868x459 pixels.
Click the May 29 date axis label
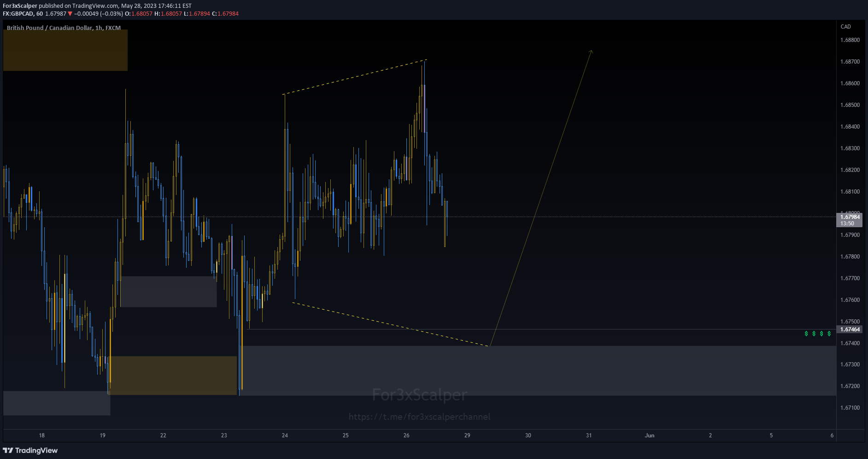coord(466,435)
